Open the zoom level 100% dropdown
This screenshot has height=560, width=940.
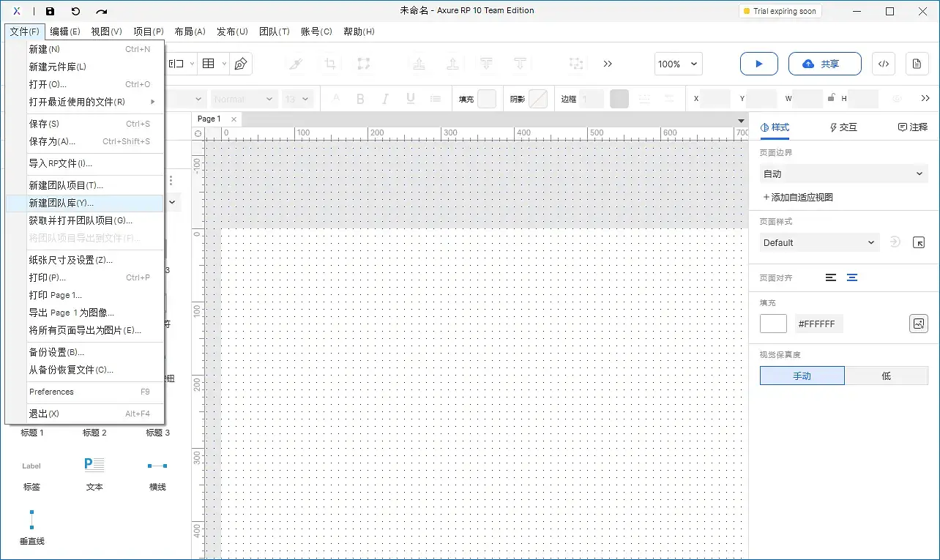pyautogui.click(x=677, y=64)
